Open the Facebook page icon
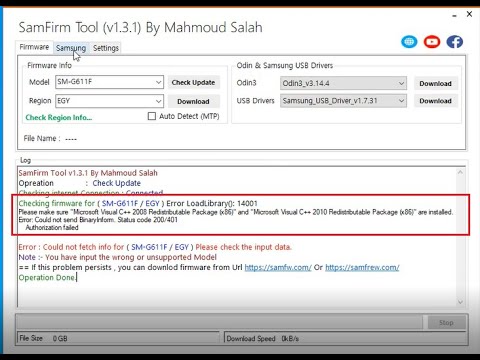480x360 pixels. [x=455, y=42]
